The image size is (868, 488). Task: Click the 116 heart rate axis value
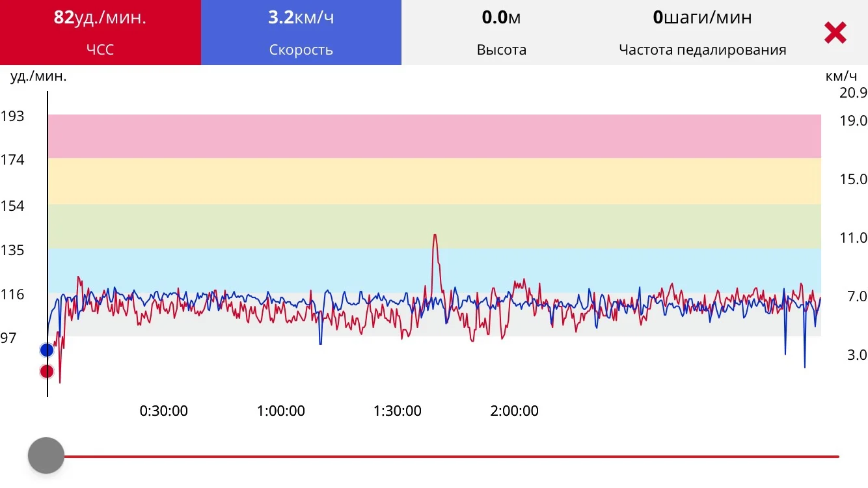(12, 295)
